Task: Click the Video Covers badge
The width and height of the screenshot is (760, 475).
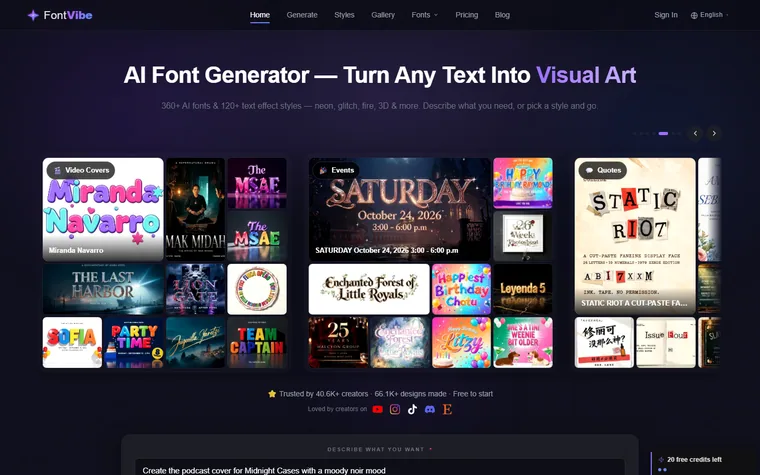Action: [81, 170]
